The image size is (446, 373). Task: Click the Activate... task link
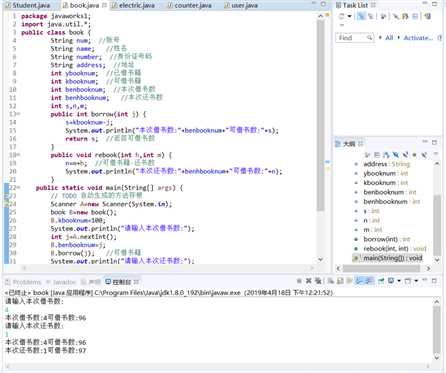point(418,38)
